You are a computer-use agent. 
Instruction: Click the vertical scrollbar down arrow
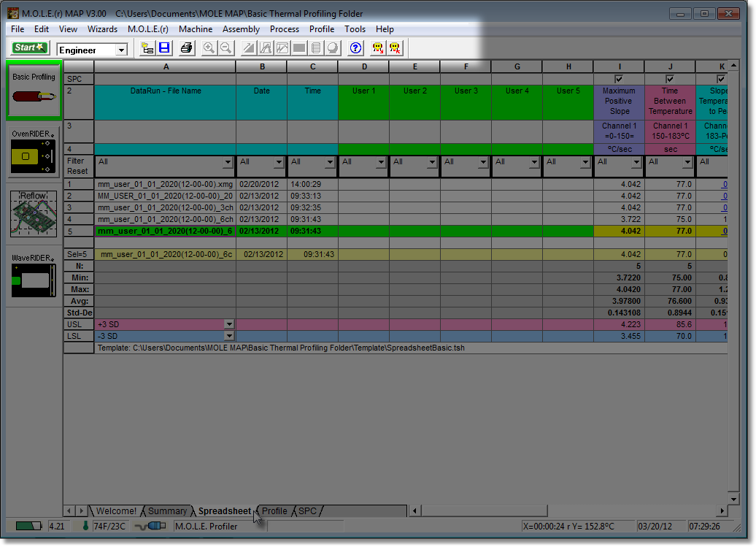point(733,500)
